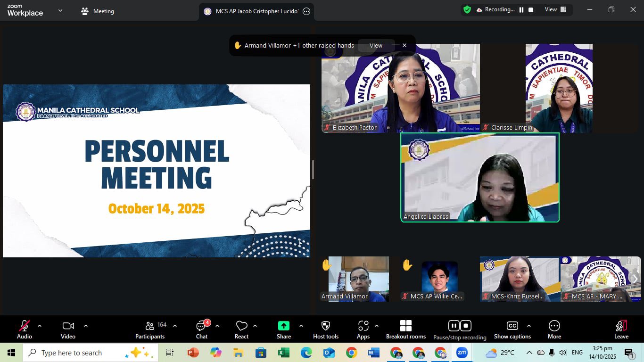Viewport: 644px width, 362px height.
Task: Open the Chat panel
Action: (x=202, y=329)
